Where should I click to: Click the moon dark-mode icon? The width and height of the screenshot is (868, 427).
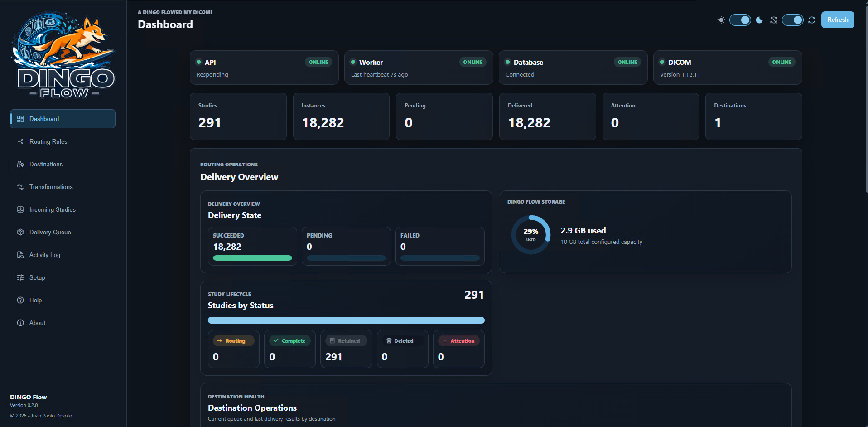pyautogui.click(x=759, y=20)
